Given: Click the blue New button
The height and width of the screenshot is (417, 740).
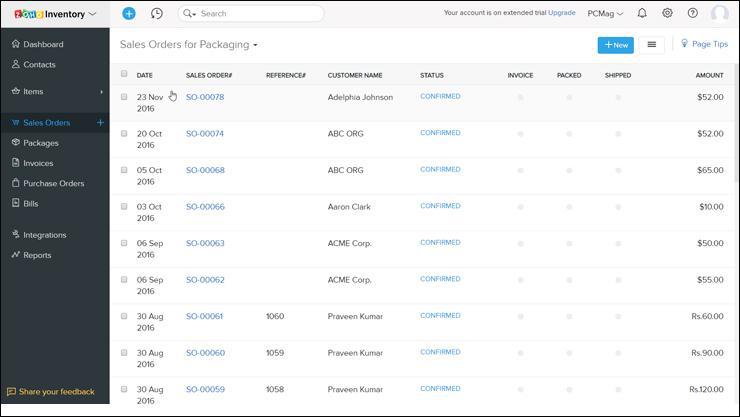Looking at the screenshot, I should tap(615, 45).
